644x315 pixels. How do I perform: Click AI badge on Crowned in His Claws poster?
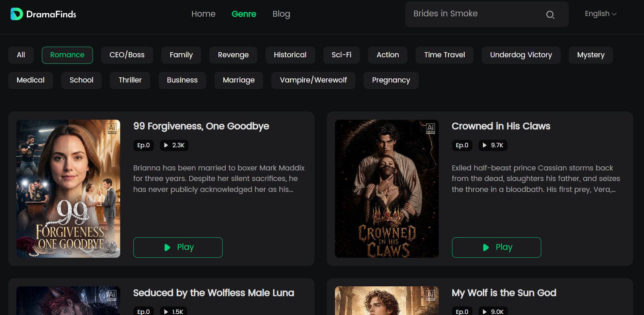point(430,129)
